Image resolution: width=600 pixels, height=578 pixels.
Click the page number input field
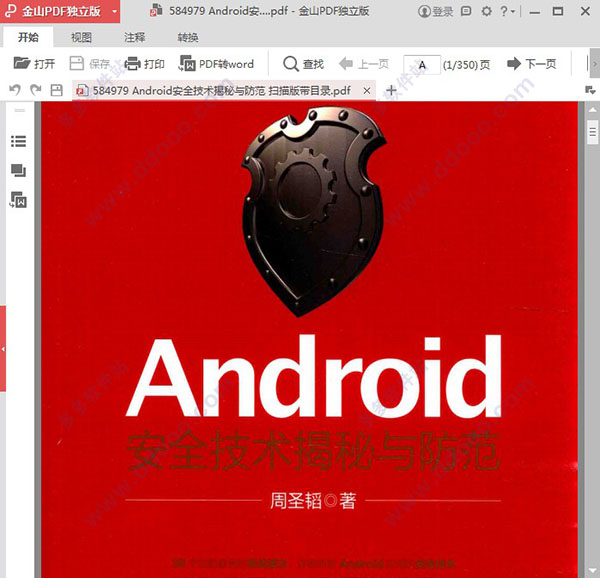(422, 65)
